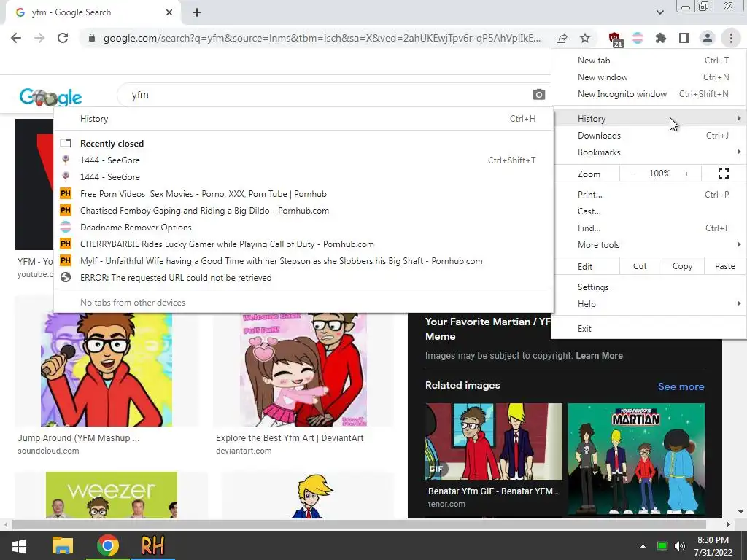Viewport: 747px width, 560px height.
Task: Expand the Help submenu
Action: click(x=649, y=304)
